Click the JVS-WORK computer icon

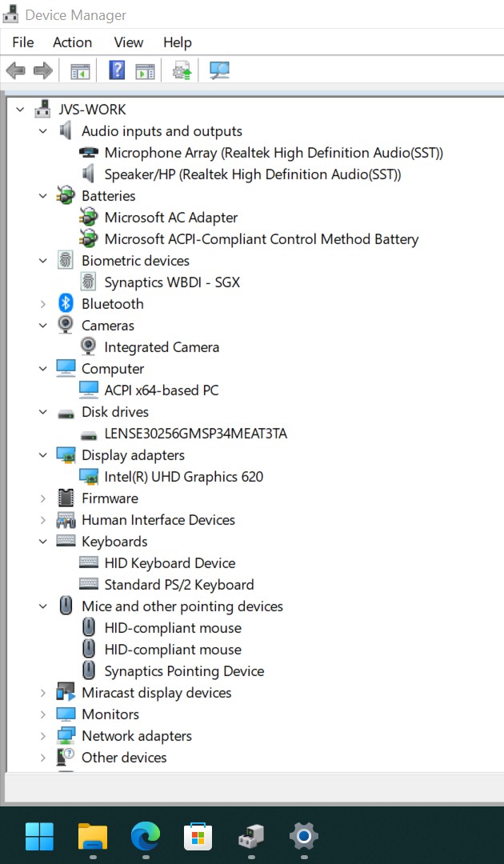42,109
